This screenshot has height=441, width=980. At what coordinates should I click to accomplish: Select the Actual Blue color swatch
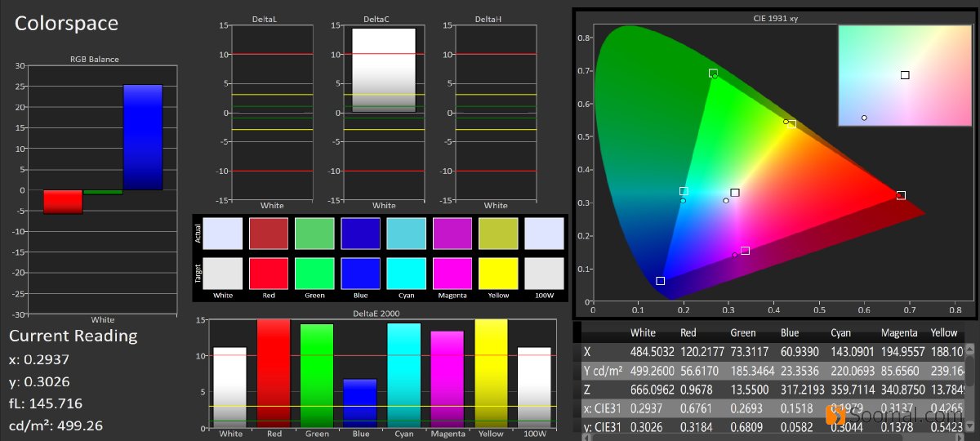click(360, 232)
